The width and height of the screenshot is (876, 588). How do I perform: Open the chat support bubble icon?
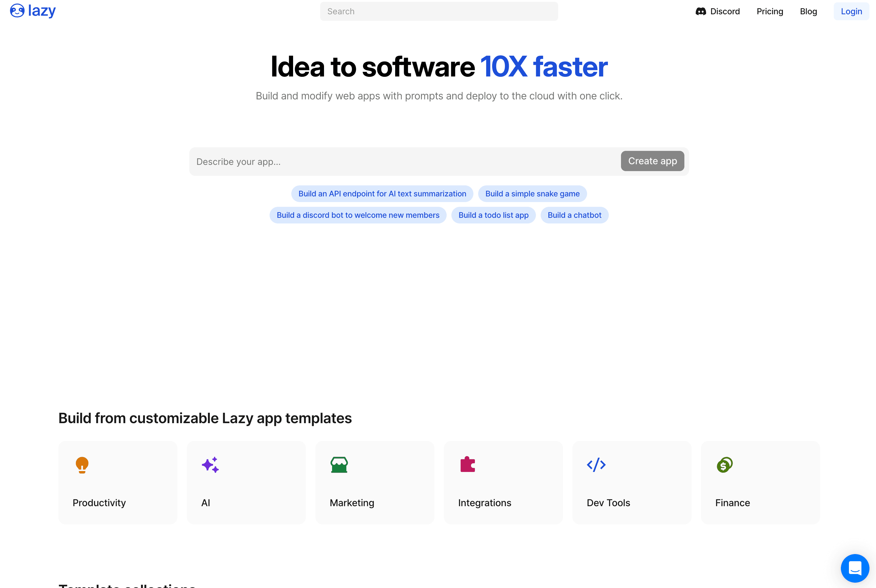[855, 568]
